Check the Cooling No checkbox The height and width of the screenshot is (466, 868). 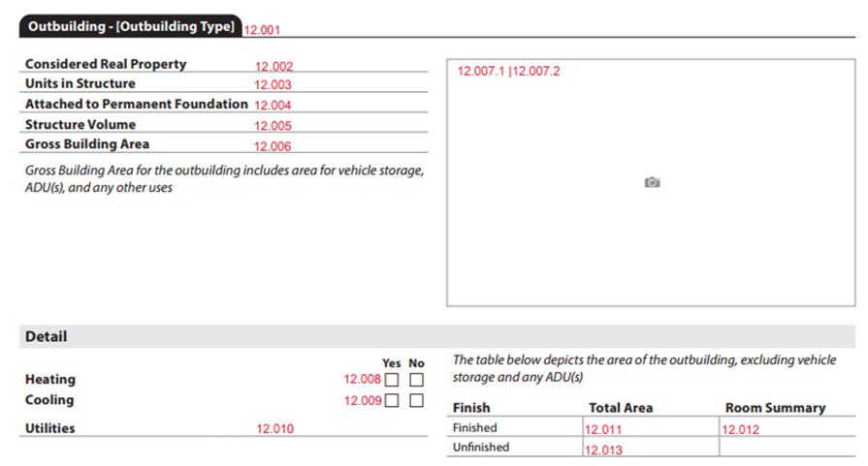(416, 400)
